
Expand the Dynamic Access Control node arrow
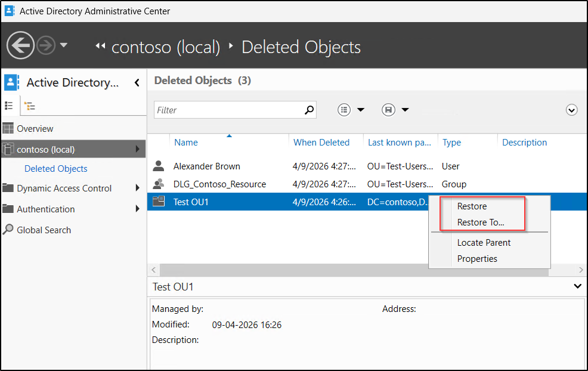click(138, 188)
